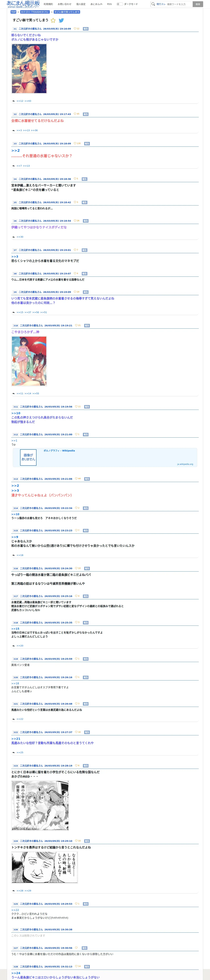Click reply arrow icon under post 10
Screen dimensions: 210x980
[x=13, y=394]
